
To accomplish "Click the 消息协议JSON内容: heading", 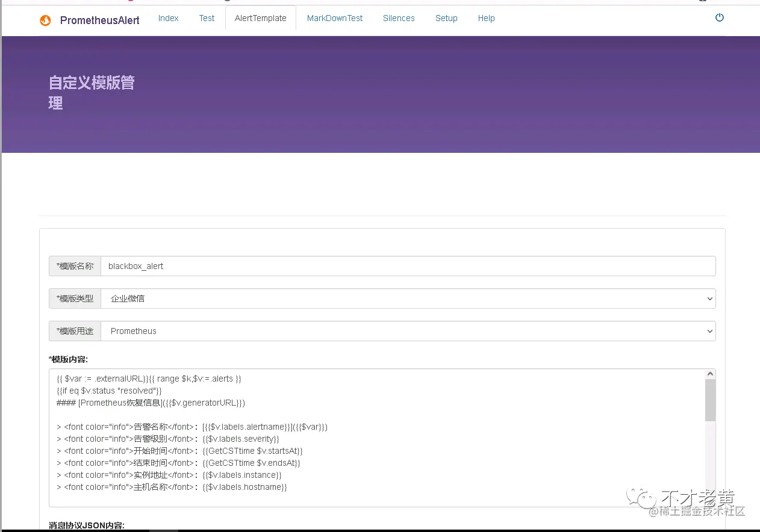I will 87,525.
